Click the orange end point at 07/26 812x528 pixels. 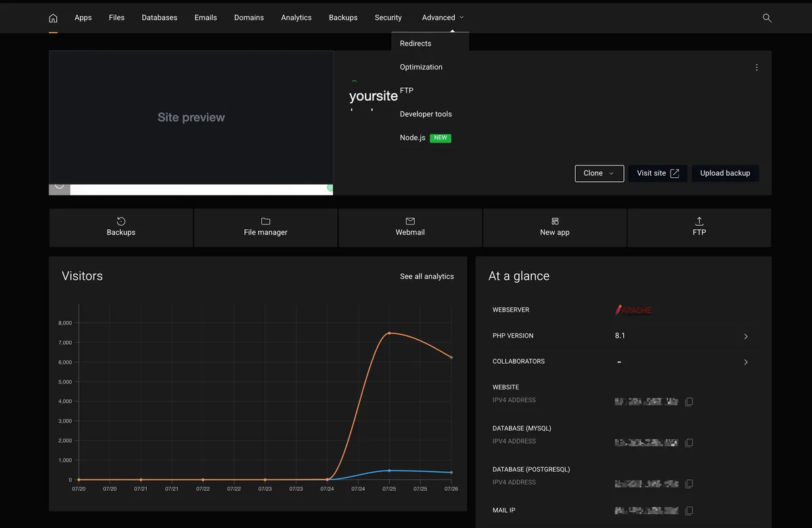click(x=451, y=358)
